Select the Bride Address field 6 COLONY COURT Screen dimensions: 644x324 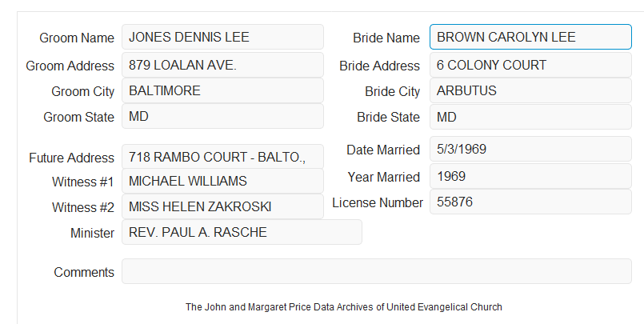click(530, 65)
